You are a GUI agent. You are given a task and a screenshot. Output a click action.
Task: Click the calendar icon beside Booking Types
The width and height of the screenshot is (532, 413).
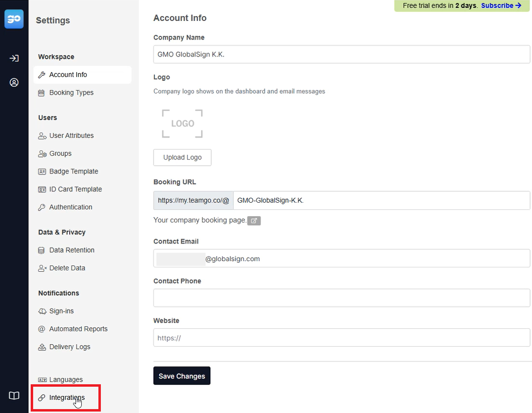(x=41, y=93)
